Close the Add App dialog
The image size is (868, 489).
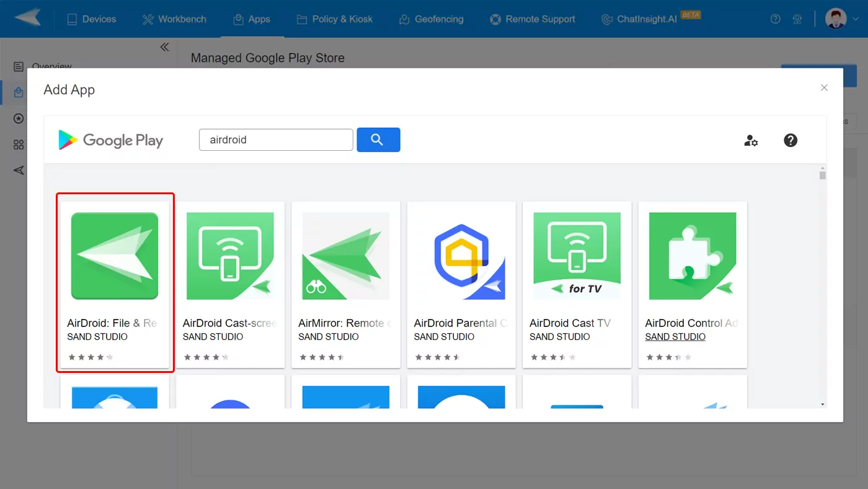click(x=824, y=88)
